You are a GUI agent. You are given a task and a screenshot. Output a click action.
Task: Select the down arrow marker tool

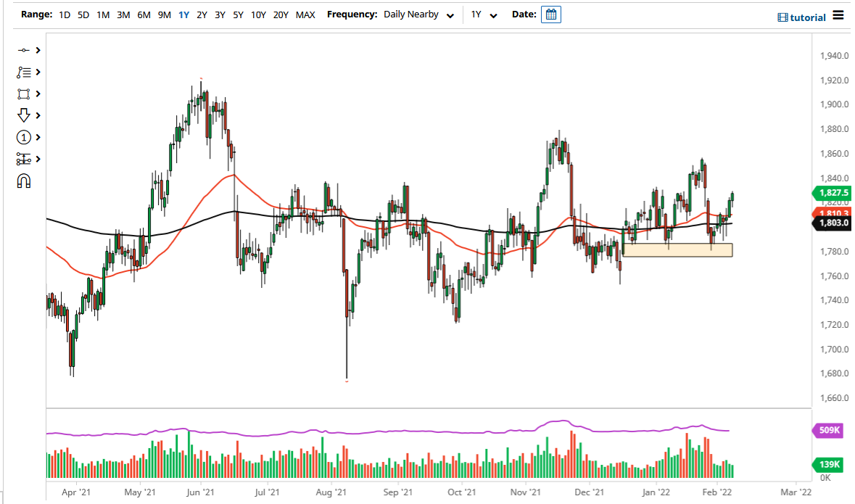point(23,115)
